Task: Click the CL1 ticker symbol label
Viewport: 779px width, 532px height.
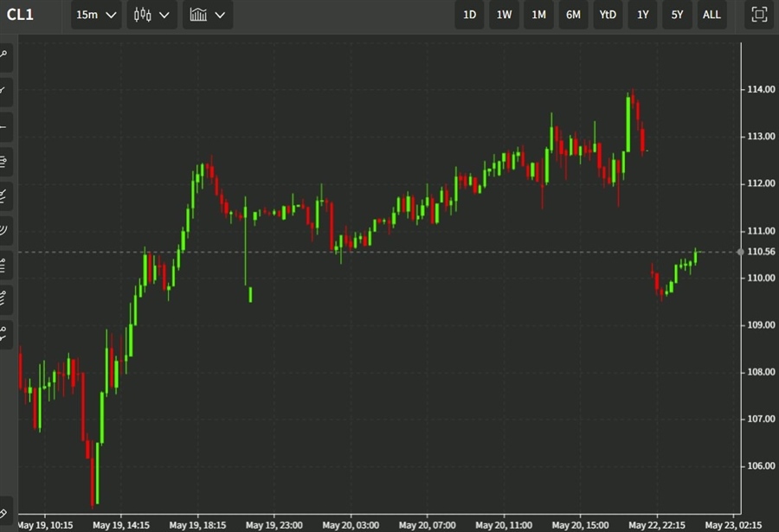Action: pyautogui.click(x=22, y=14)
